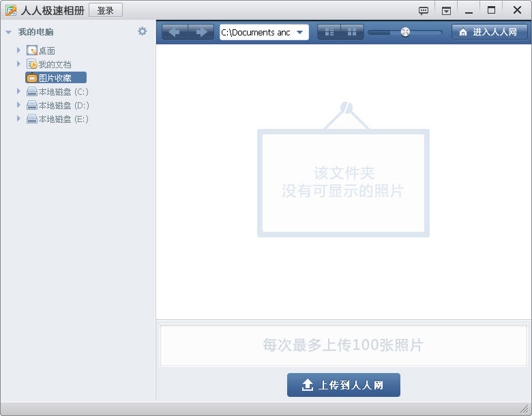Click the drive icon for 本地磁盘 (C:)
The height and width of the screenshot is (416, 532).
32,91
